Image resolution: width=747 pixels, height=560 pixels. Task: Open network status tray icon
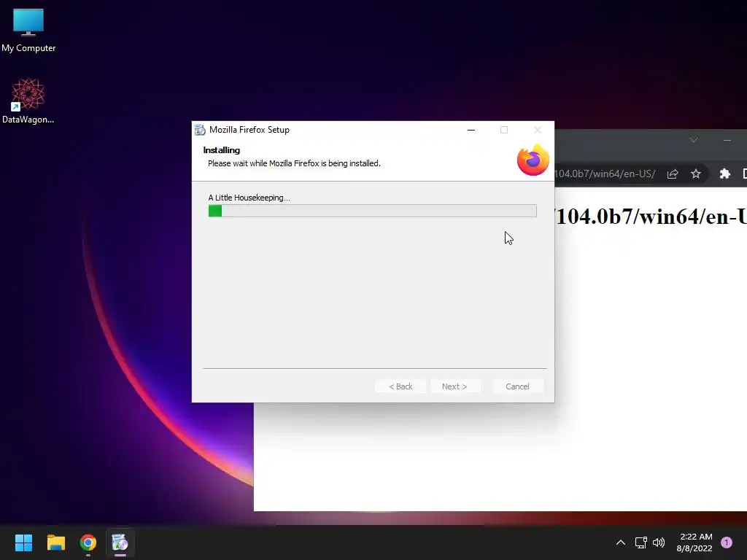(640, 542)
